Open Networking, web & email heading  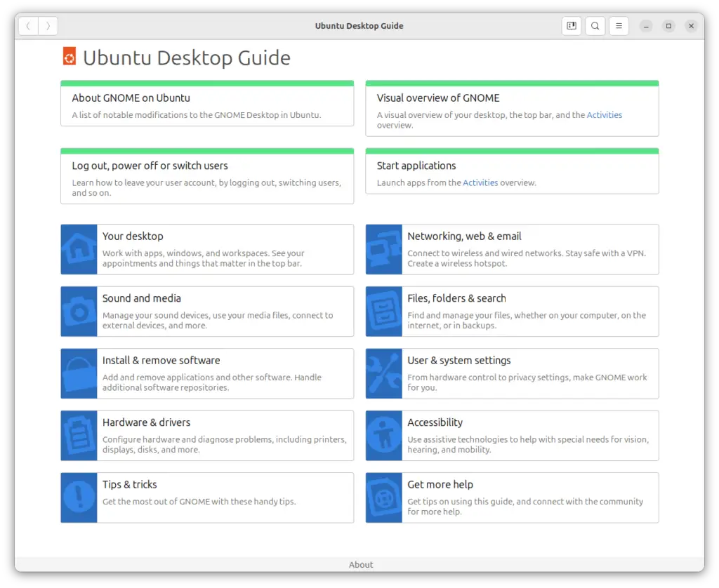464,236
